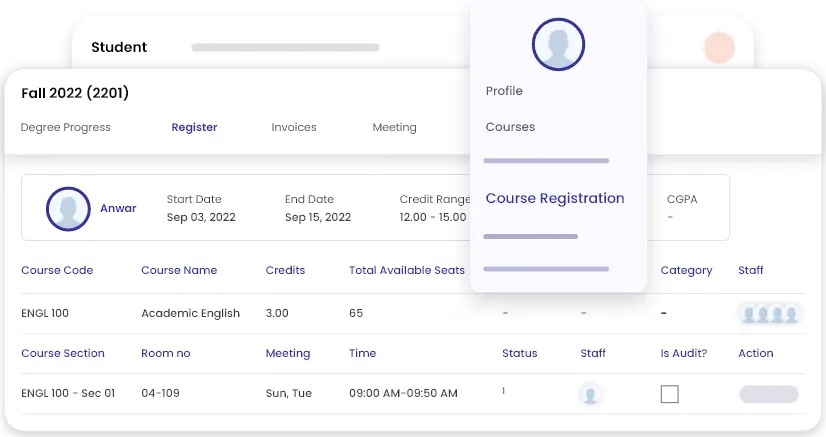Click room number 04-109

pyautogui.click(x=160, y=393)
